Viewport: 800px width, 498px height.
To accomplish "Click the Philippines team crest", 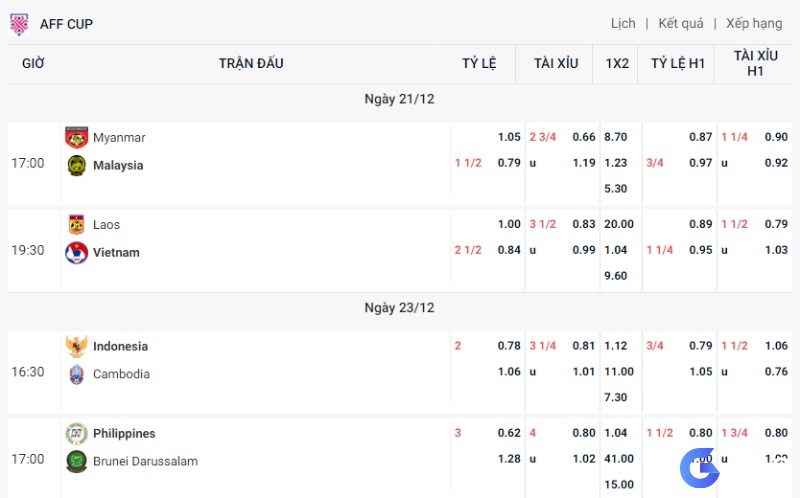I will pos(77,434).
